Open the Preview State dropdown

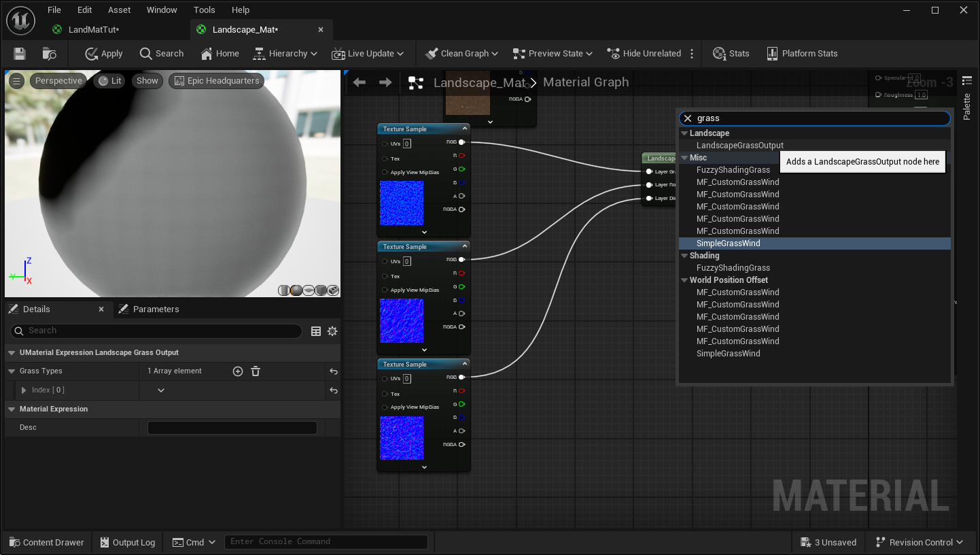(x=553, y=54)
